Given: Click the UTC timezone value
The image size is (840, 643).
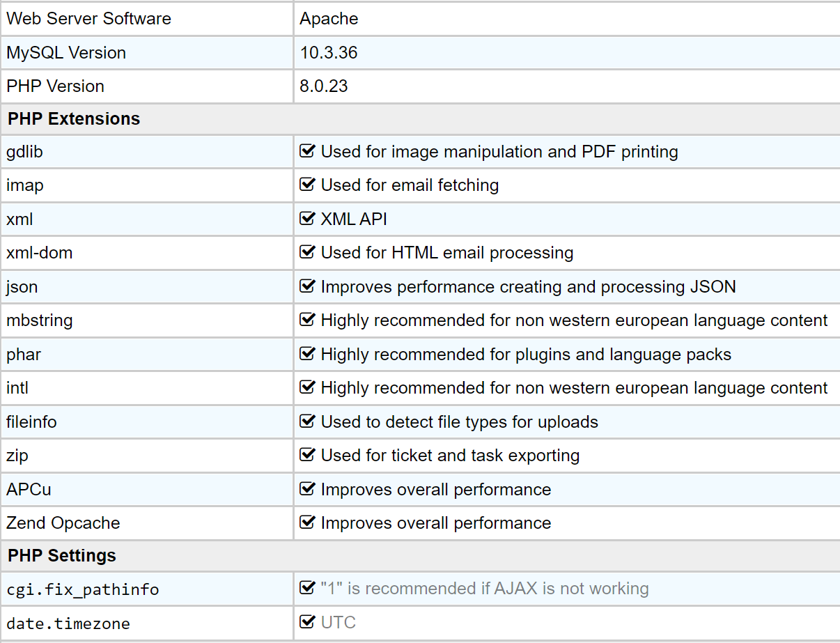Looking at the screenshot, I should coord(339,622).
